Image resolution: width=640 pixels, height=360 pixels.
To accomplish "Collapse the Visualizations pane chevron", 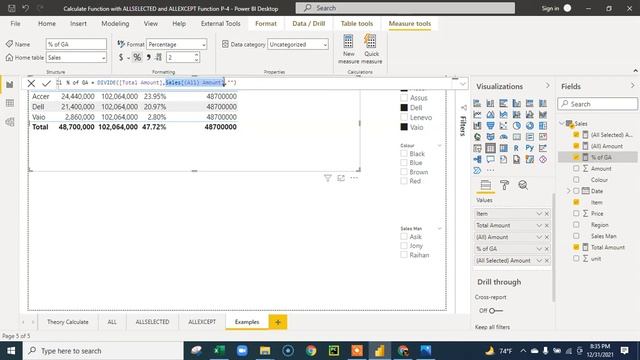I will tap(548, 86).
